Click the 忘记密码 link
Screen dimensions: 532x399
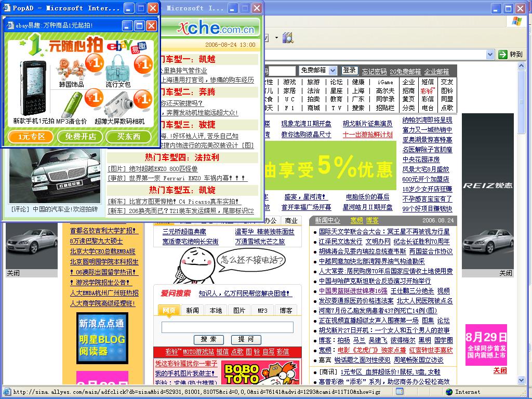point(374,72)
